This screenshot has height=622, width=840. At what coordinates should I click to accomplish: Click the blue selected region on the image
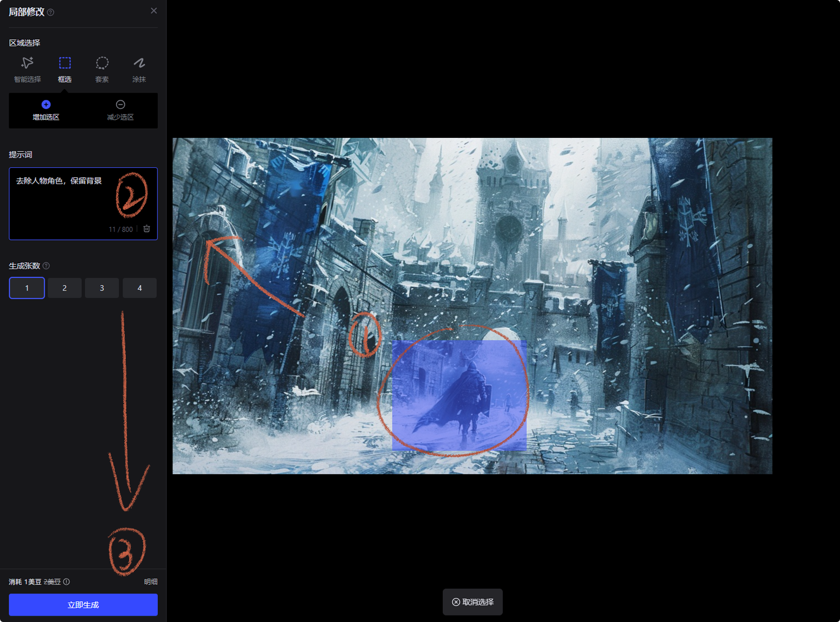459,396
